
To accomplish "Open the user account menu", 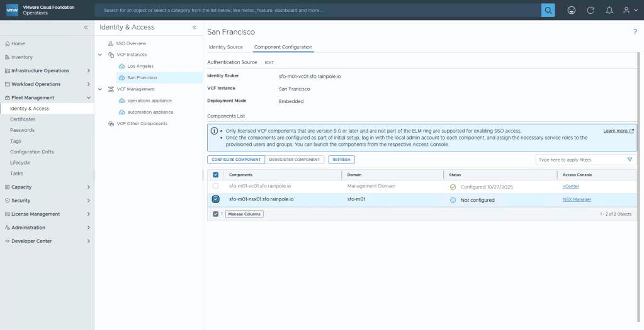I will click(x=629, y=10).
